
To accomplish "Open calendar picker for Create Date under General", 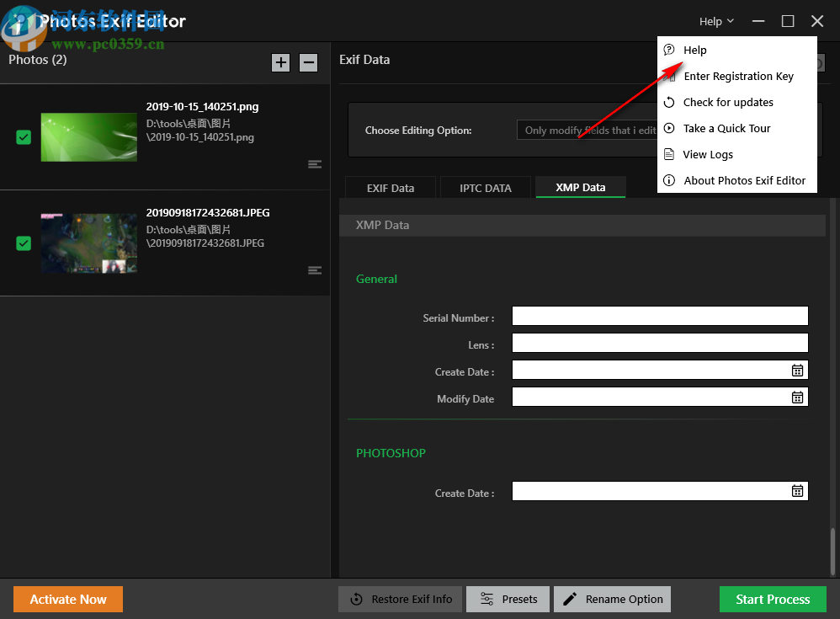I will (797, 370).
